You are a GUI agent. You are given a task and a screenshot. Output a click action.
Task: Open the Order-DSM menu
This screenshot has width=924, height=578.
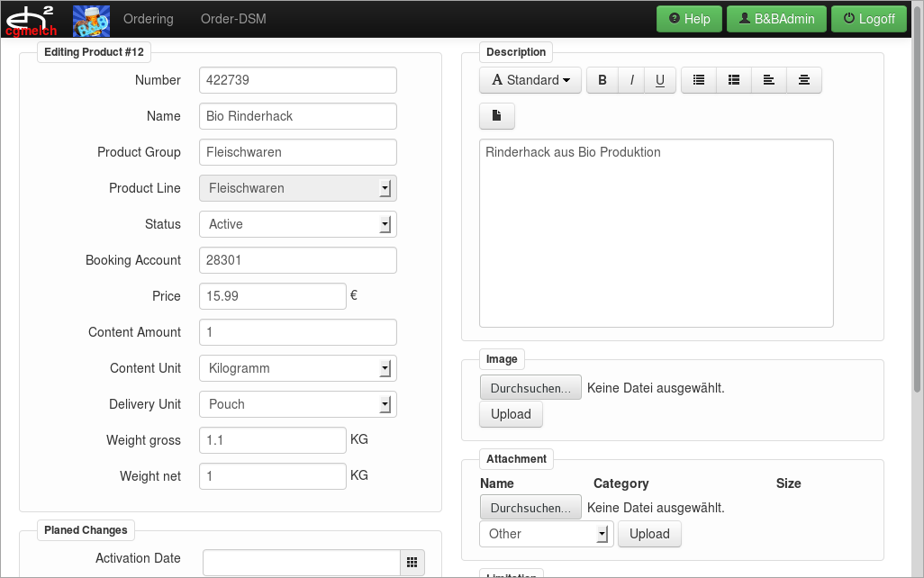(233, 19)
